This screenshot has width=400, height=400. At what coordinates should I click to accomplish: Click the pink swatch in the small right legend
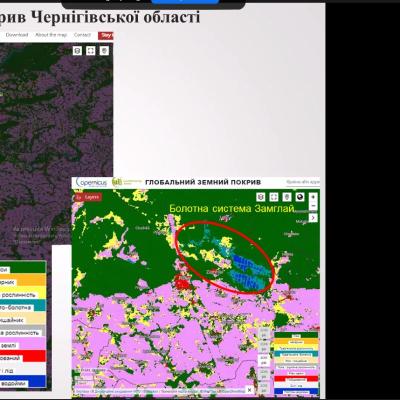click(296, 373)
